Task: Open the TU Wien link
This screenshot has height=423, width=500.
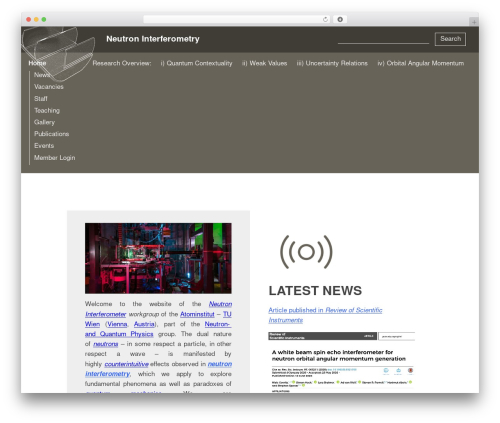Action: pos(227,314)
